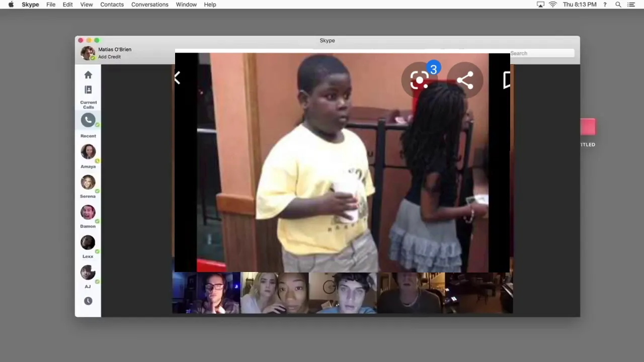Click the Recent label in sidebar

tap(88, 136)
